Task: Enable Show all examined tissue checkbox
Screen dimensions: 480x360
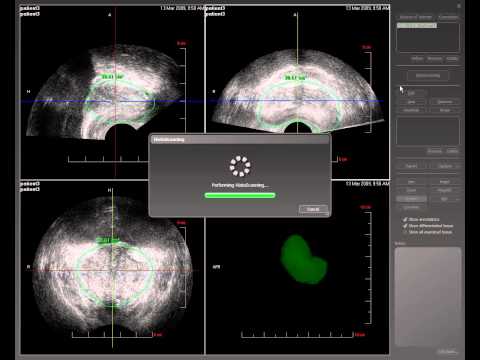Action: [405, 232]
